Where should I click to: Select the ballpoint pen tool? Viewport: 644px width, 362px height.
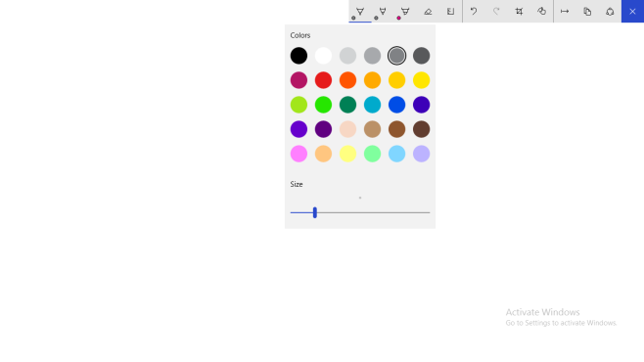(x=360, y=12)
